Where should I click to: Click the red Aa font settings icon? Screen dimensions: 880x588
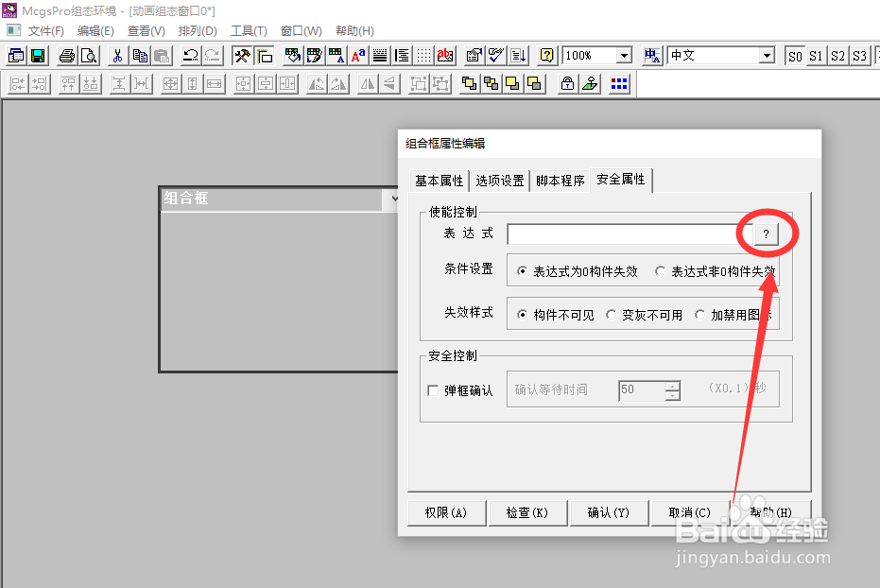click(358, 56)
